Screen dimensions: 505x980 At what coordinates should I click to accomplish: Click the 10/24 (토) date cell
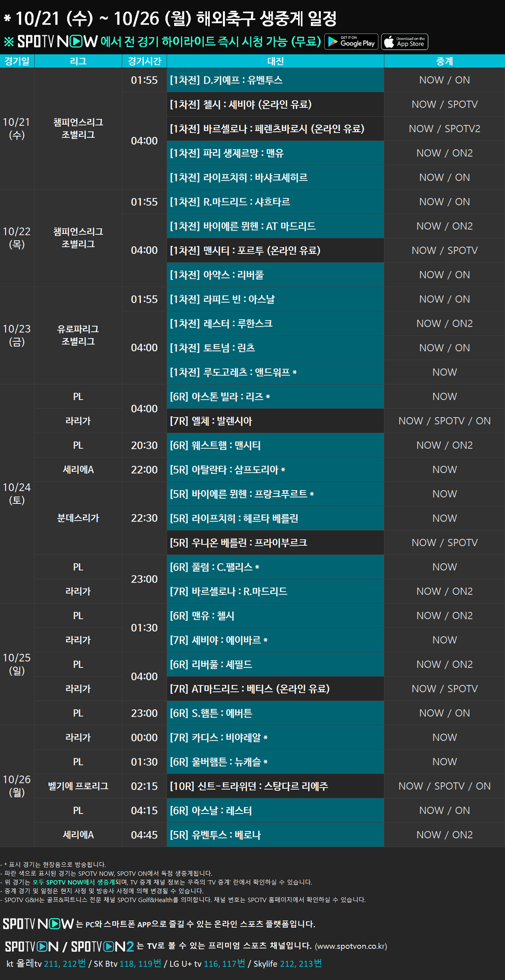click(17, 494)
